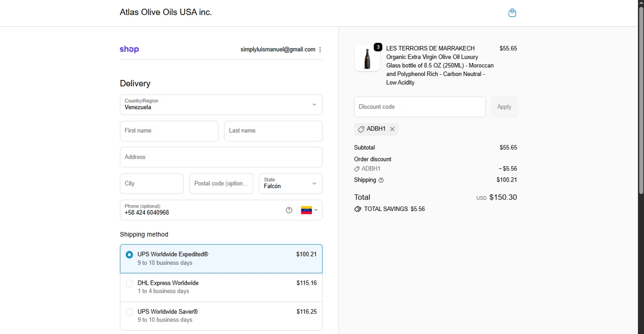Click the −$5.56 discount amount

tap(508, 169)
